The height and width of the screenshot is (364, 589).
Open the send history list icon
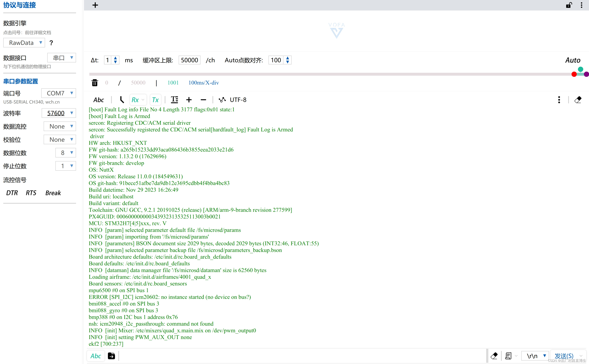click(x=508, y=355)
